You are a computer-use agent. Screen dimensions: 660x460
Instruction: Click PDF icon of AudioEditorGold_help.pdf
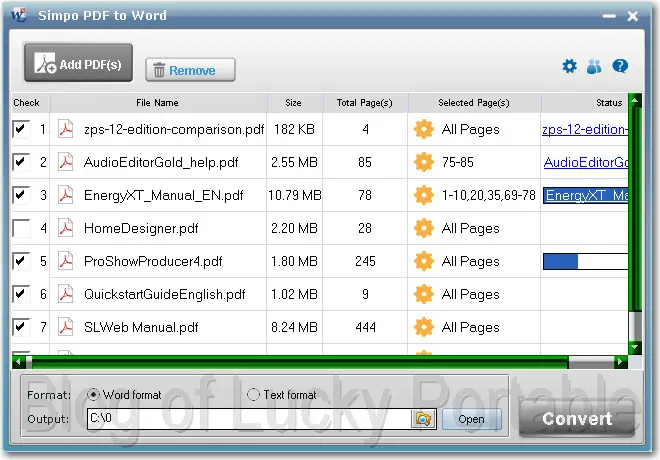tap(66, 162)
